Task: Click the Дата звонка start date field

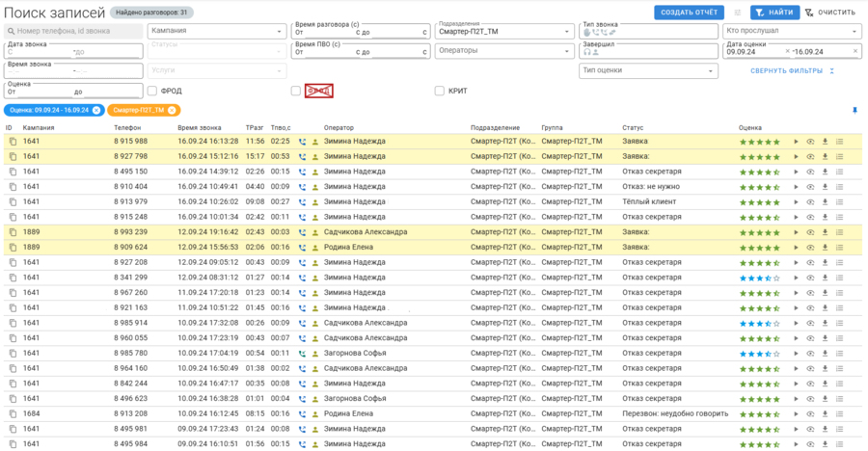Action: (39, 52)
